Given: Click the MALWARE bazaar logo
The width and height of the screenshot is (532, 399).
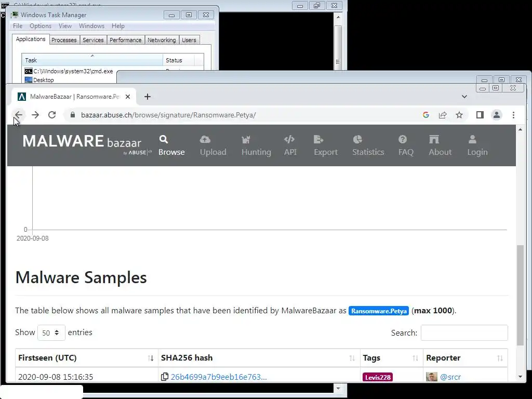Looking at the screenshot, I should coord(87,145).
